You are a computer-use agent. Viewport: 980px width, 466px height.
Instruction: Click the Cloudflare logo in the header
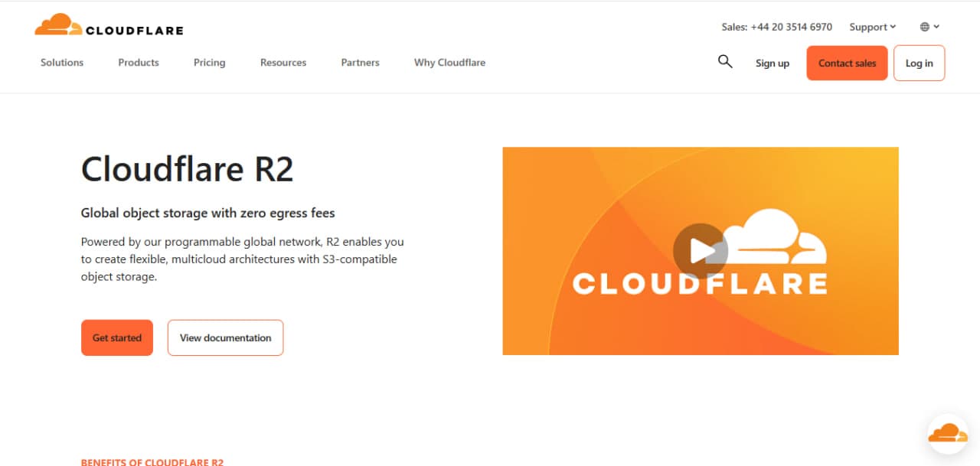(109, 25)
